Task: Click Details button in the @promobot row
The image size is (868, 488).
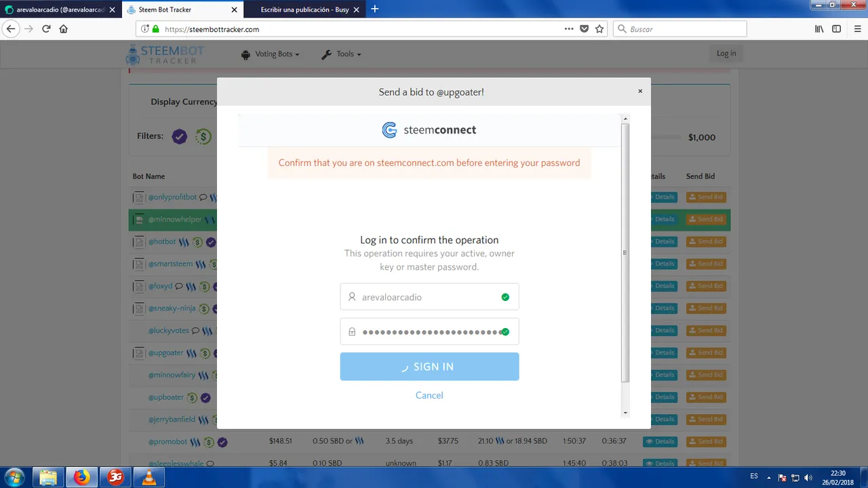Action: 660,442
